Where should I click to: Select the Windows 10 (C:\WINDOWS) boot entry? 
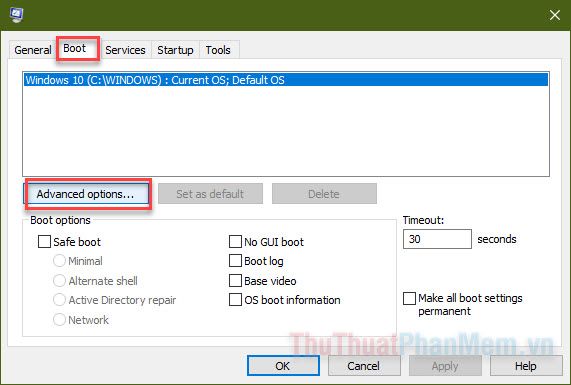[286, 80]
